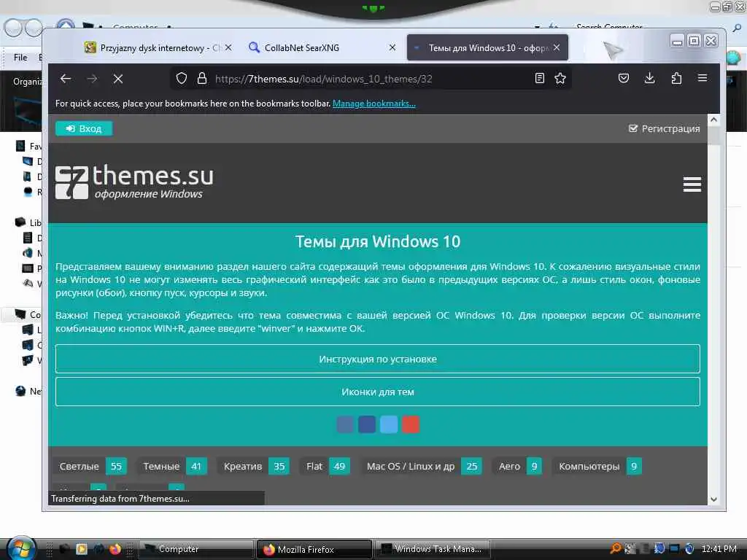Select the Network node in the Explorer tree
The width and height of the screenshot is (747, 560).
coord(28,391)
